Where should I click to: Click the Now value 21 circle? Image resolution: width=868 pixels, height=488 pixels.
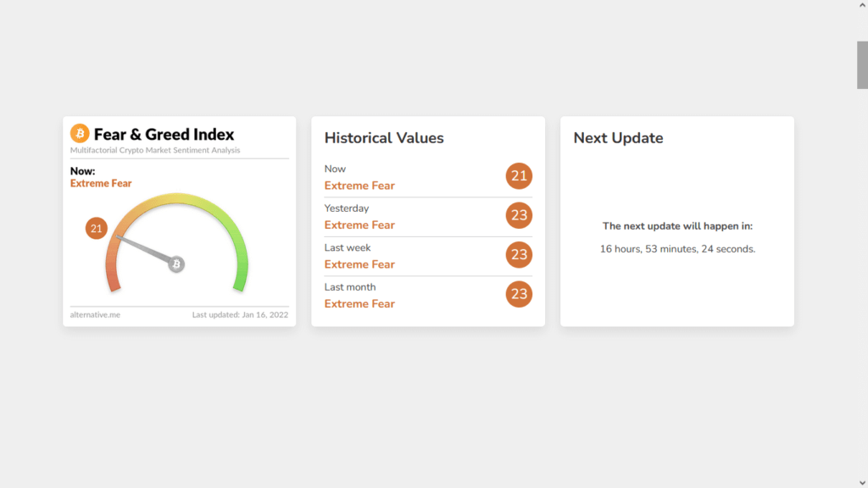click(x=519, y=176)
